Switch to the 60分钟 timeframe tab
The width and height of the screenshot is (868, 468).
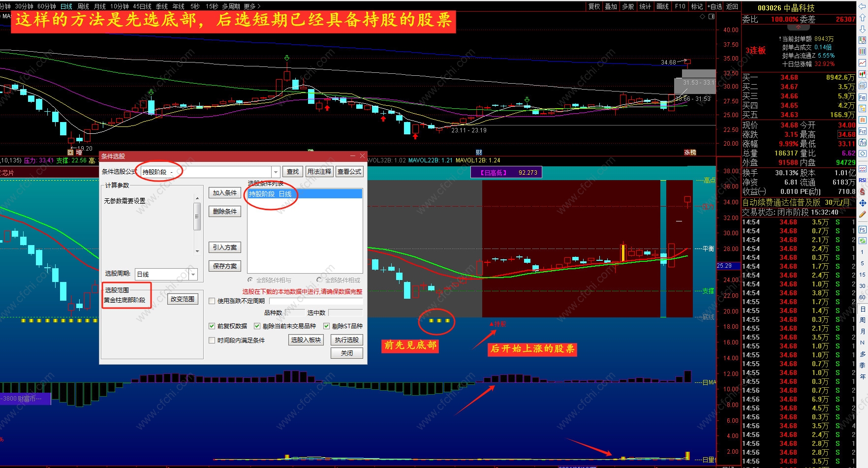(x=47, y=6)
